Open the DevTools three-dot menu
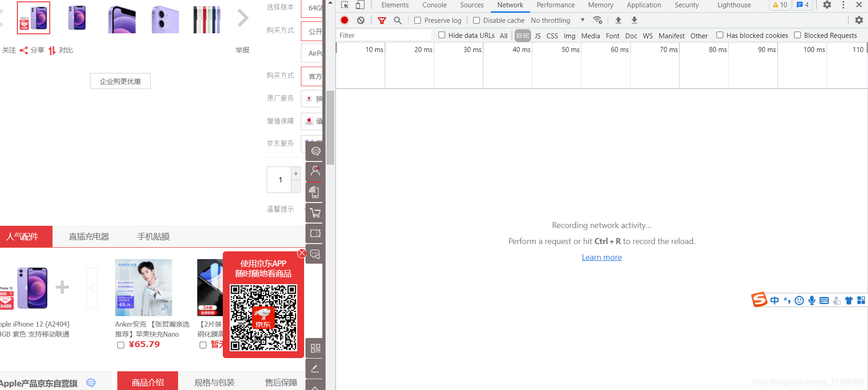This screenshot has width=868, height=390. coord(843,5)
